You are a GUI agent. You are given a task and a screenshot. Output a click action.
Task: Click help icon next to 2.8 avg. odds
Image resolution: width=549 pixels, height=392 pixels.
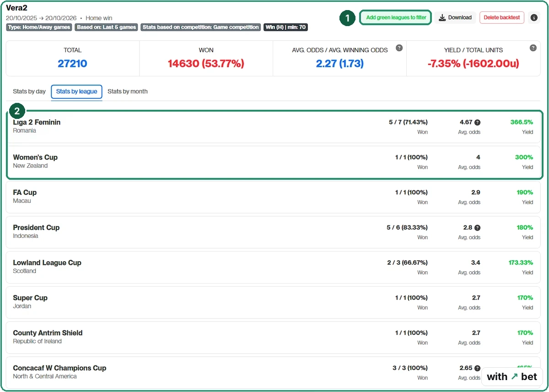click(477, 228)
